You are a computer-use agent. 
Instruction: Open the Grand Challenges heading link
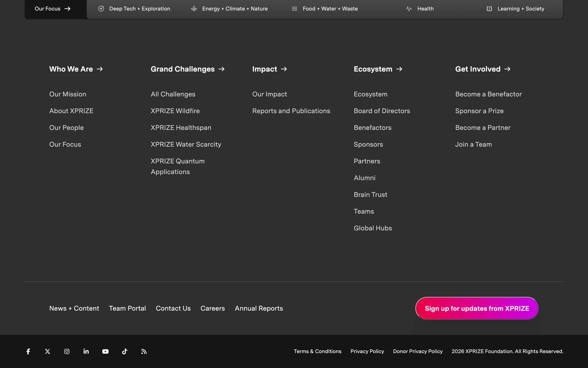pyautogui.click(x=183, y=69)
